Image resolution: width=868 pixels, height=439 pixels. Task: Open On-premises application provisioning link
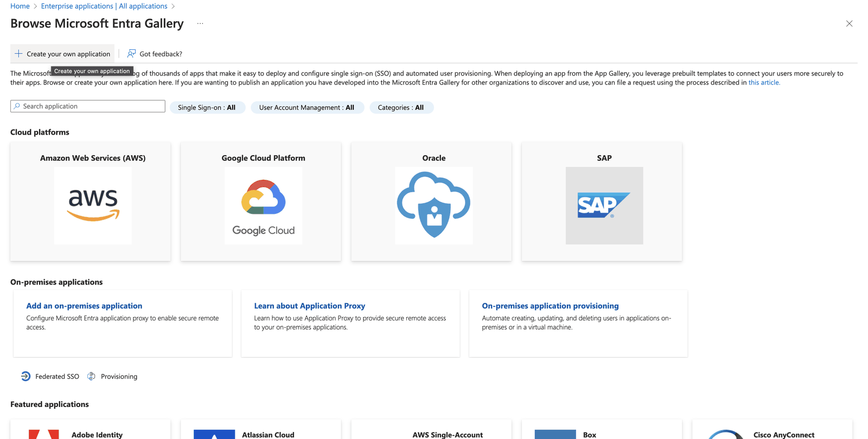550,306
